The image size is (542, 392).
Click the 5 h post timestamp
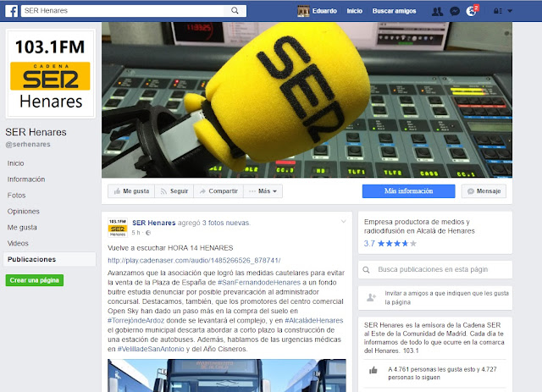(135, 233)
